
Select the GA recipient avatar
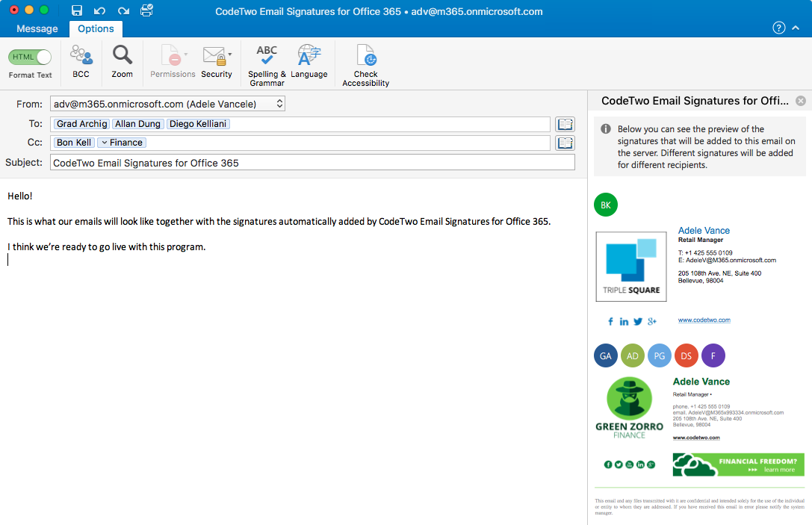pos(605,355)
